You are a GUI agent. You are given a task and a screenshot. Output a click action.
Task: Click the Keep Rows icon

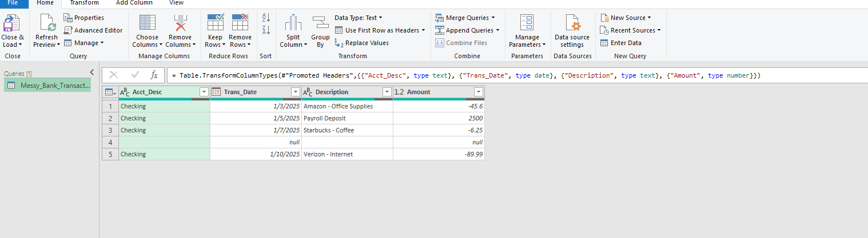point(216,23)
